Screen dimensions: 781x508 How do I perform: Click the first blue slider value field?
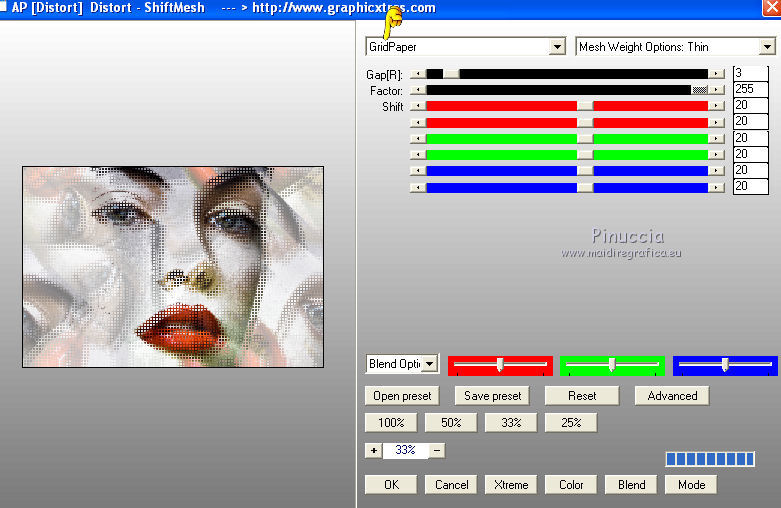point(751,170)
